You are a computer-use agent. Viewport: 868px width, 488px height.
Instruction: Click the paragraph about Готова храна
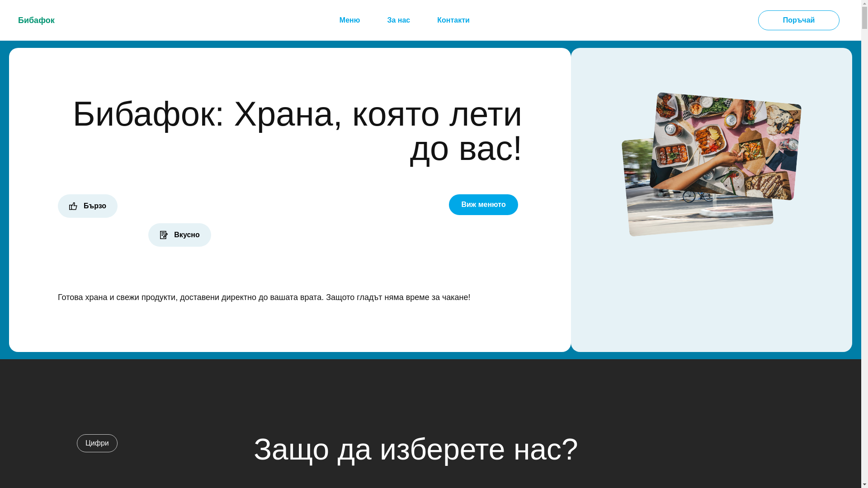tap(264, 297)
